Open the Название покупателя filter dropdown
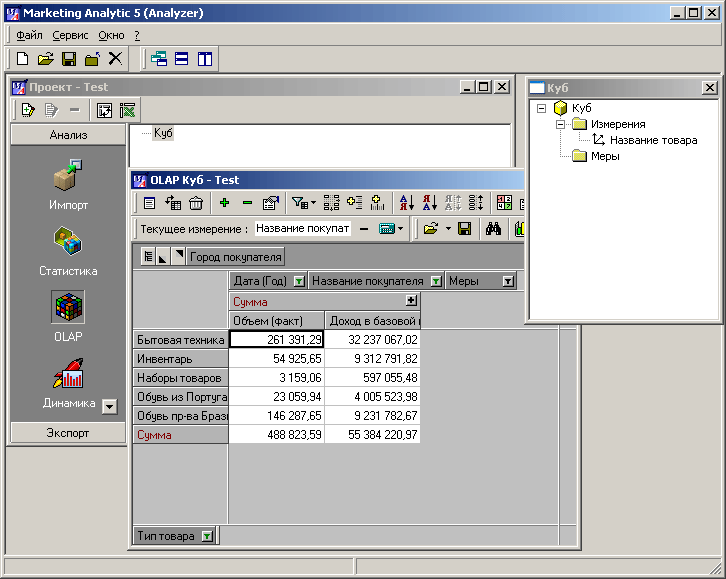Screen dimensions: 726x579 click(x=436, y=281)
